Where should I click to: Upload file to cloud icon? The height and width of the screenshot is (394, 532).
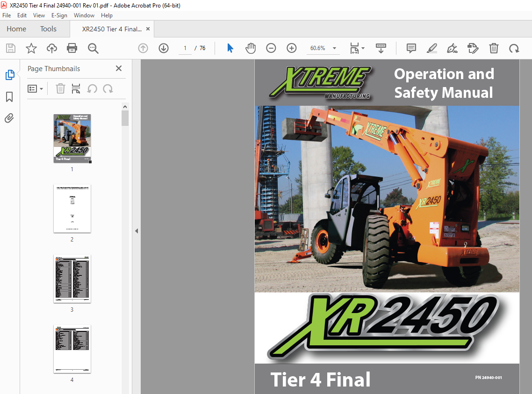pos(51,48)
